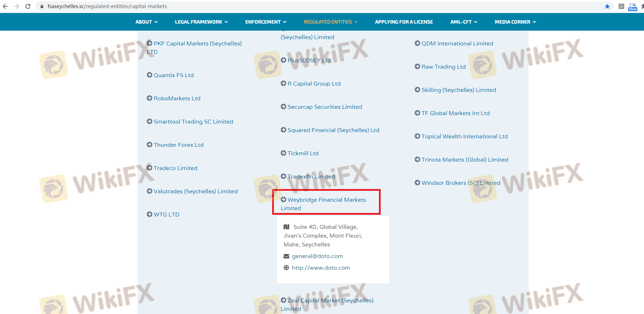
Task: Click the arrow icon beside WTG LTD
Action: [149, 214]
